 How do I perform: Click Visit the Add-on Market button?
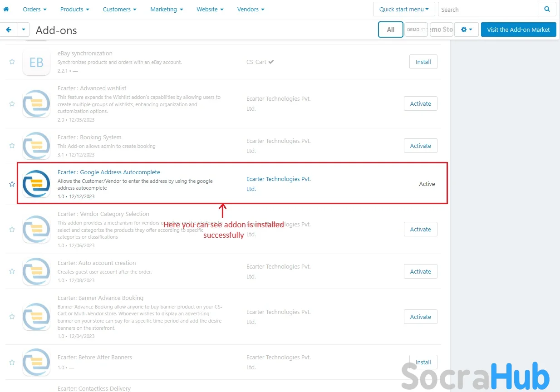coord(518,29)
